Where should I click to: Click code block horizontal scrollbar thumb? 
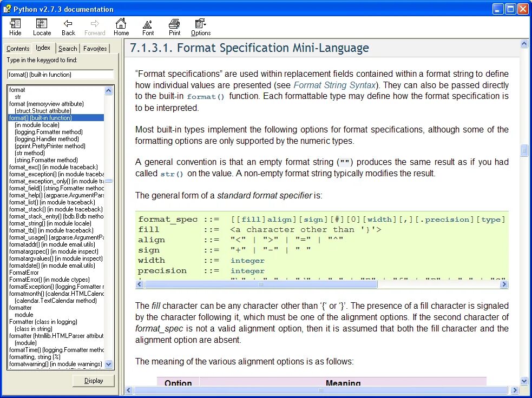[260, 284]
